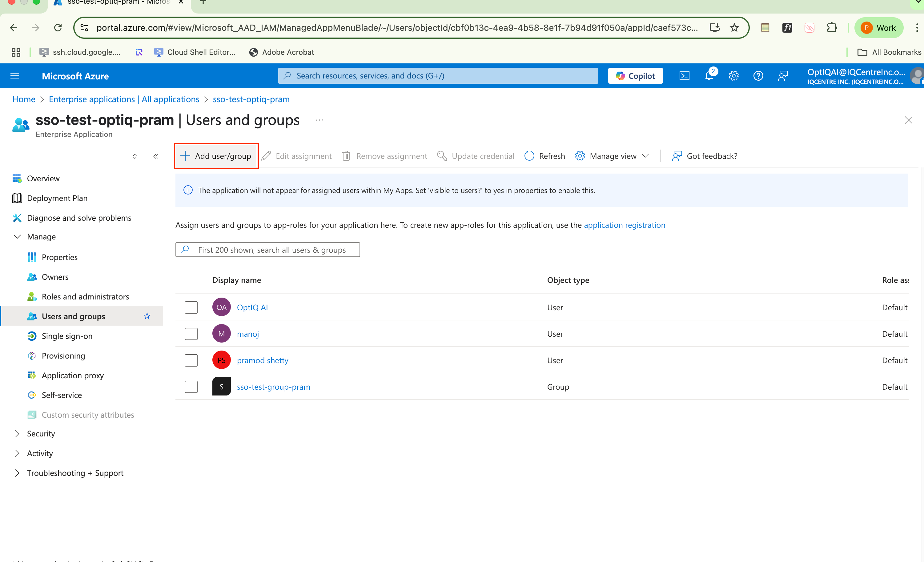This screenshot has width=924, height=562.
Task: Select the manoj row checkbox
Action: click(x=191, y=334)
